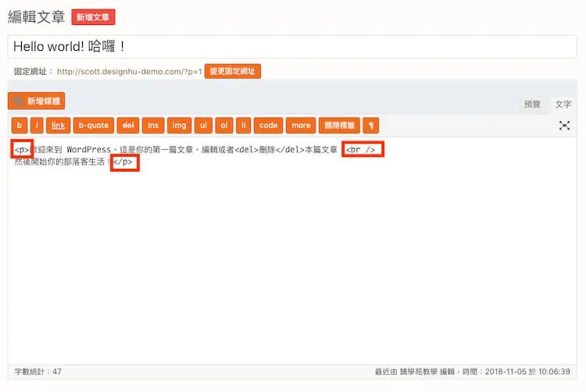Insert a b-quote blockquote tag

pos(94,126)
